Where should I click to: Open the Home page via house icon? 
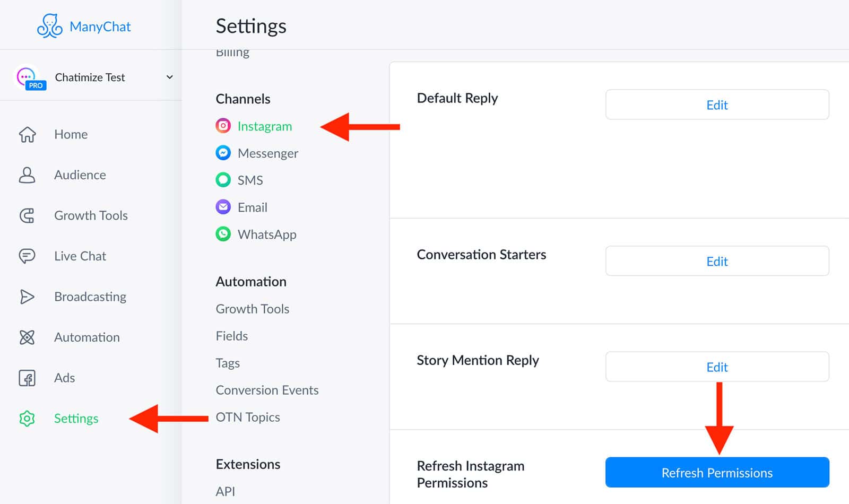[x=27, y=135]
